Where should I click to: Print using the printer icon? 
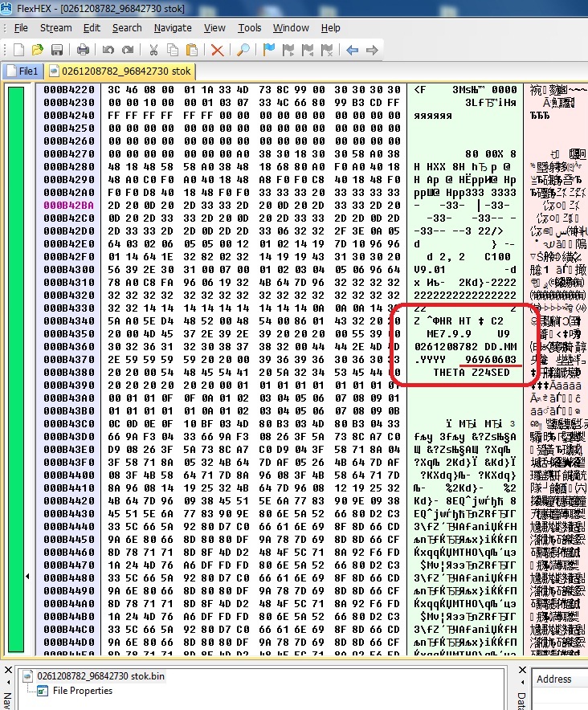pyautogui.click(x=83, y=50)
